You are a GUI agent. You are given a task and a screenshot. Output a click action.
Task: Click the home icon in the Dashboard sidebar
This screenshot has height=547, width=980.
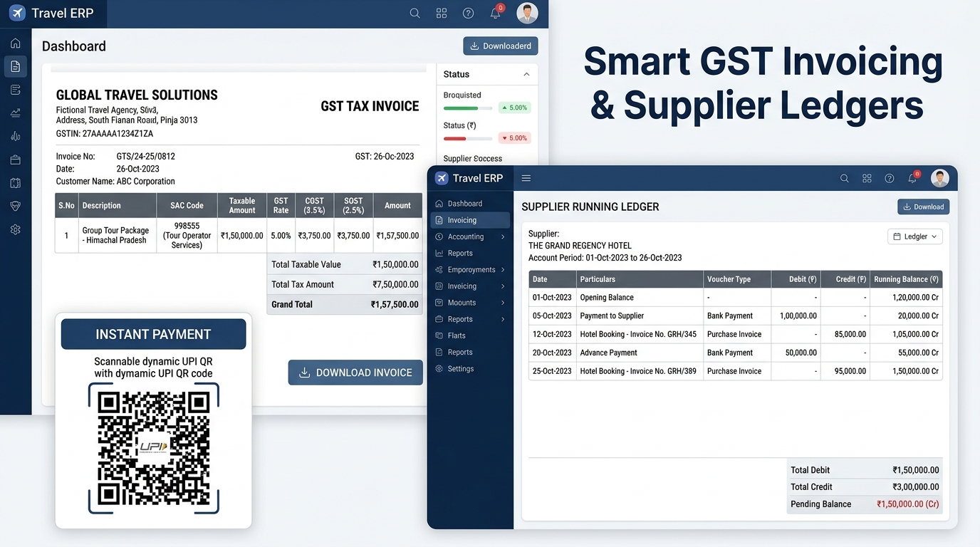(16, 43)
